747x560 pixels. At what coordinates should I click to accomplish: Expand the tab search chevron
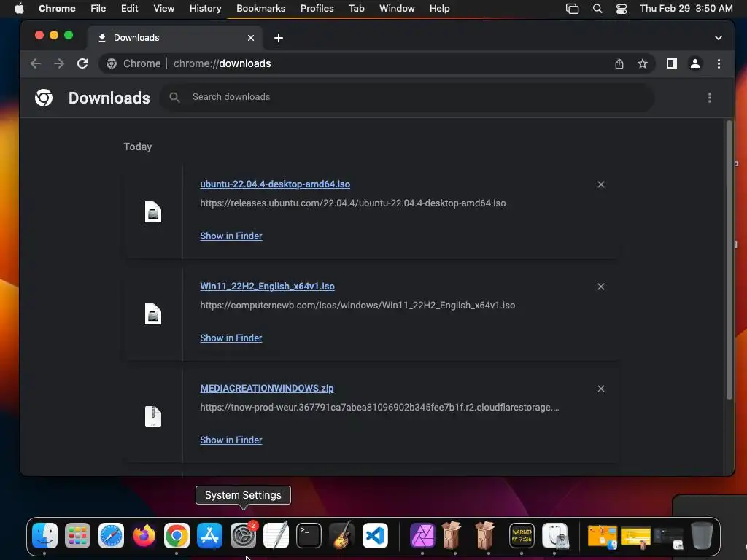719,38
